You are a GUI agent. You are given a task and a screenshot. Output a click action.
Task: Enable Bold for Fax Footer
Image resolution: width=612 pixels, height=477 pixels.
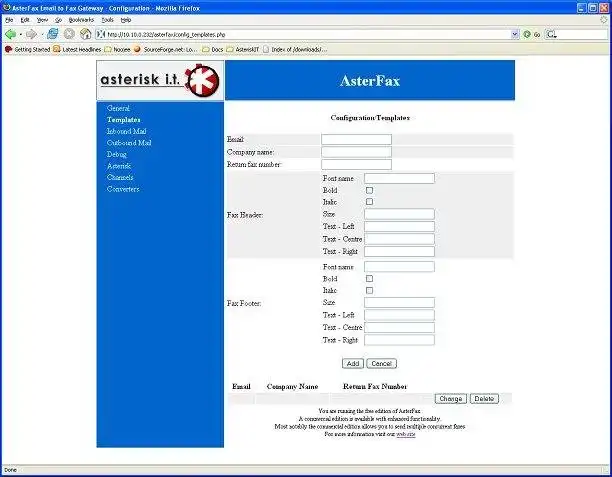coord(369,279)
